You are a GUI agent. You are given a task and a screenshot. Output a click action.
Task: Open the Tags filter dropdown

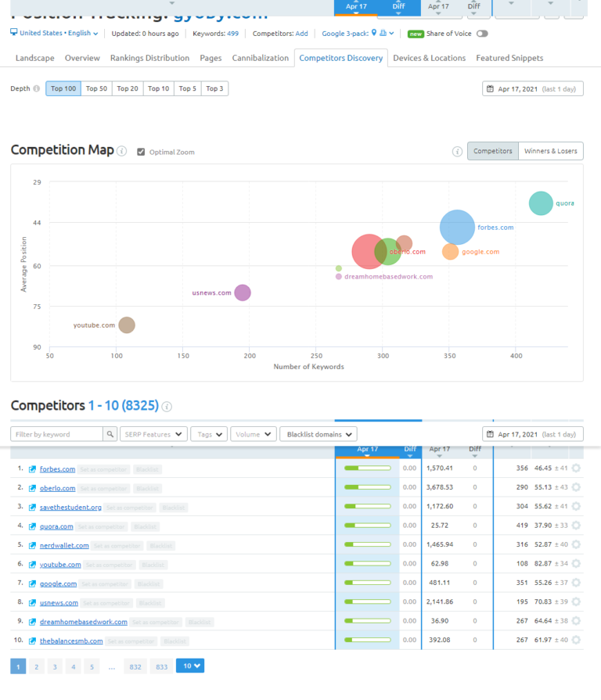point(209,434)
